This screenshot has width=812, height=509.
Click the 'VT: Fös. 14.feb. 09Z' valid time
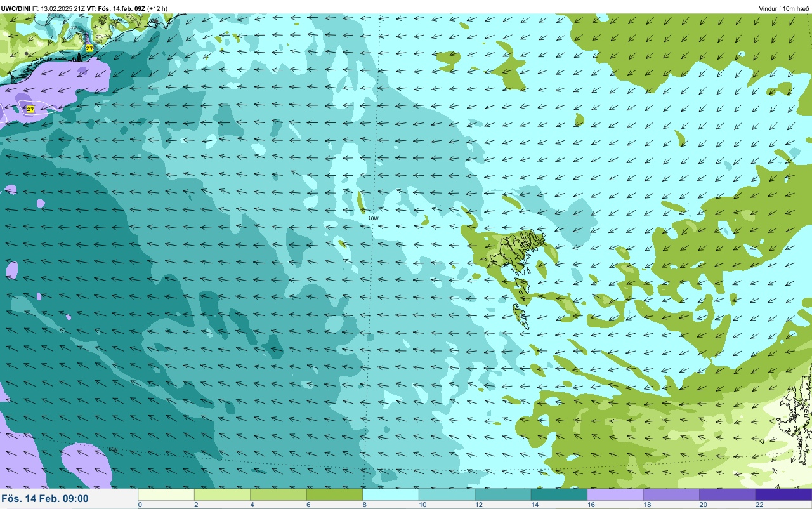click(x=117, y=8)
